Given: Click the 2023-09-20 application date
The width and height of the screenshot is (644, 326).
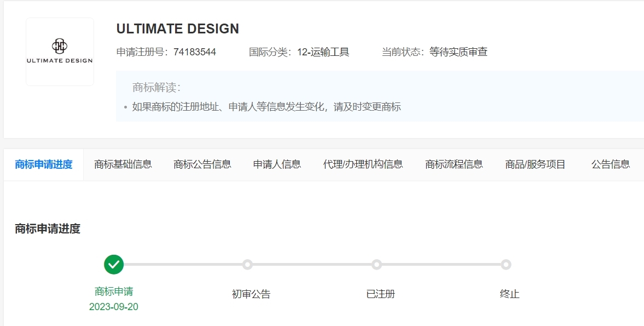Looking at the screenshot, I should click(x=114, y=307).
